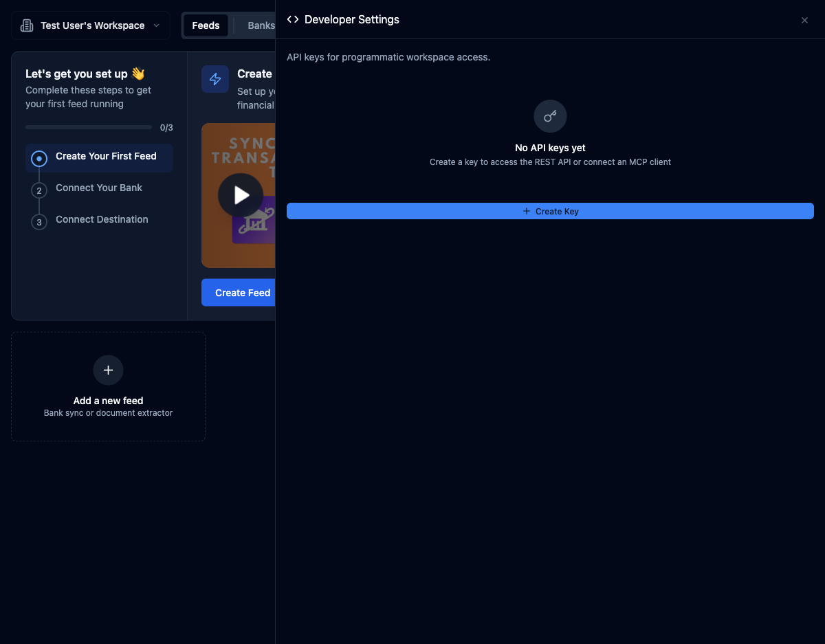The image size is (825, 644).
Task: Click the lightning bolt icon on the Create card
Action: (215, 78)
